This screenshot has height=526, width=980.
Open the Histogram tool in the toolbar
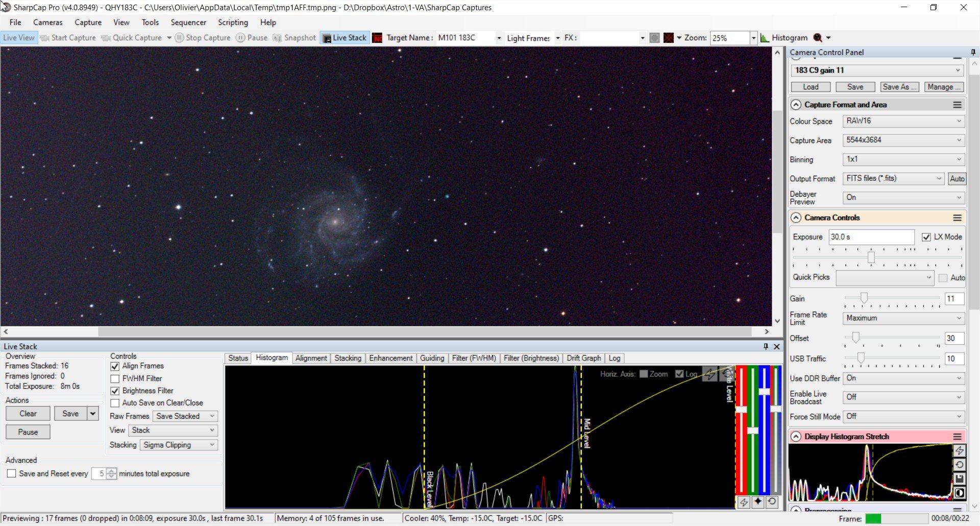coord(784,38)
